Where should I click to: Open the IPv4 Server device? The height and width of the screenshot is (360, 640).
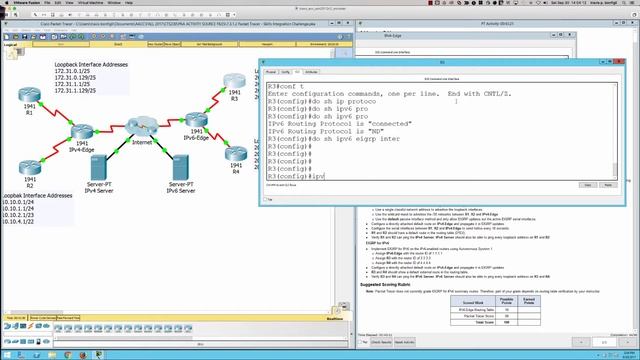98,167
